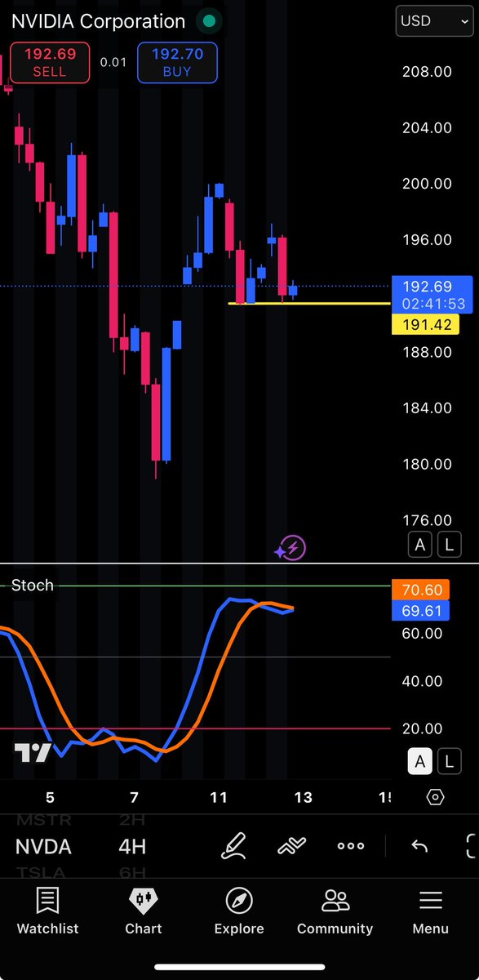Tap the fullscreen icon at toolbar edge
Screen dimensions: 479x980
pos(472,846)
